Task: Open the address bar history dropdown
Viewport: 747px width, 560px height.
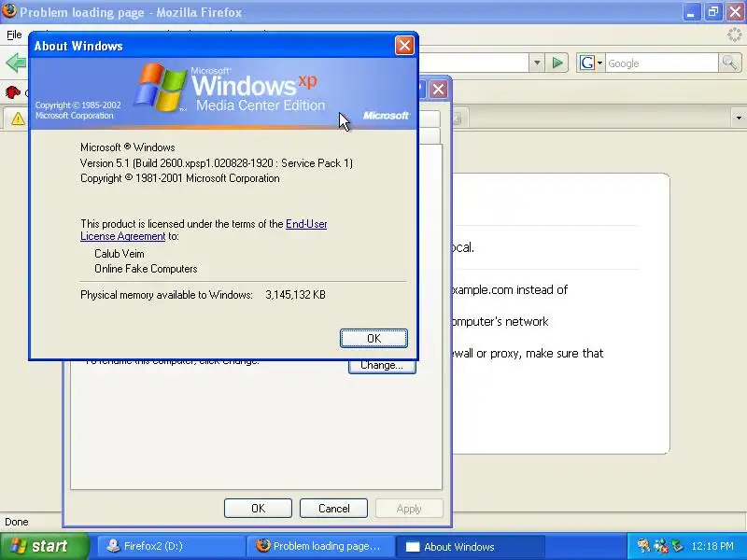Action: point(537,63)
